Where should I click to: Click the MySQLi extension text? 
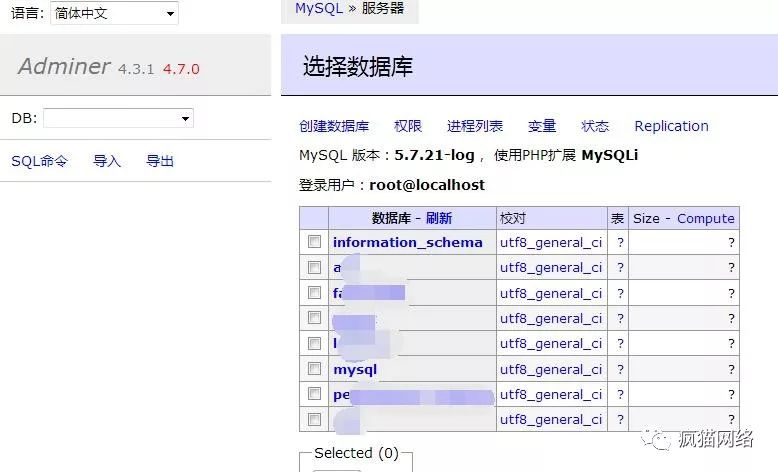click(609, 155)
